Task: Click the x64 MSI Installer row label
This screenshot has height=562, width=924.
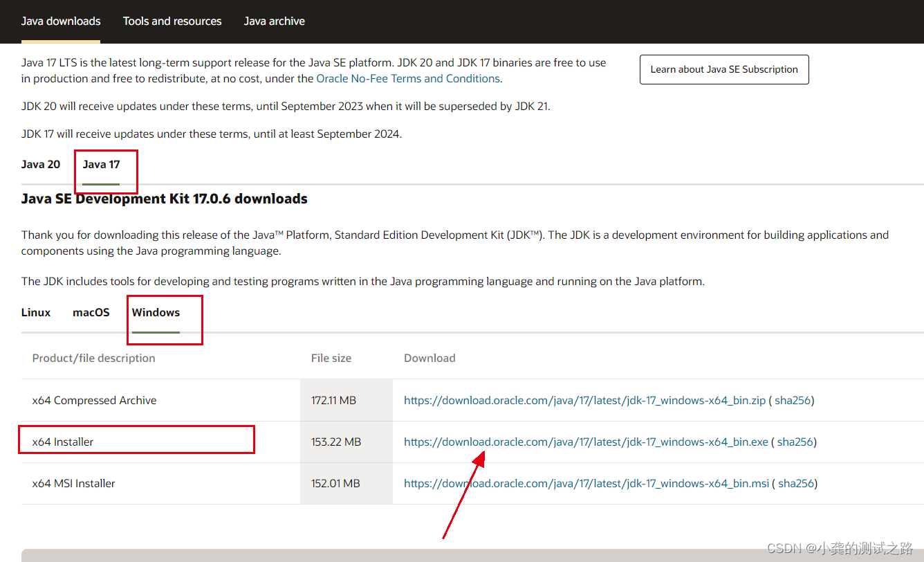Action: (74, 483)
